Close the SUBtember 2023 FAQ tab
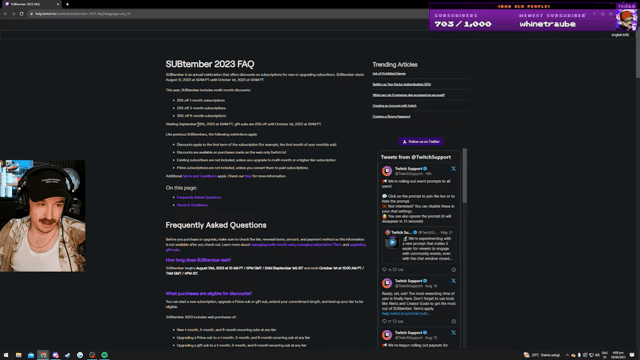Viewport: 640px width, 360px height. [58, 4]
